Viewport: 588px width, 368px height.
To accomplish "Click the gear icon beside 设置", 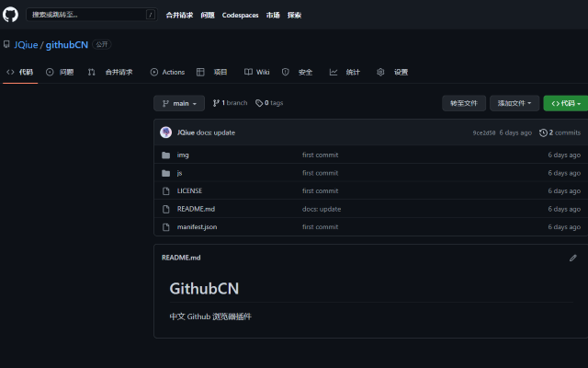I will tap(380, 72).
